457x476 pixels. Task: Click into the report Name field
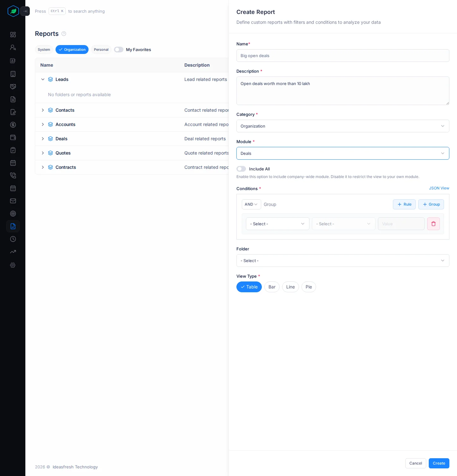point(343,56)
